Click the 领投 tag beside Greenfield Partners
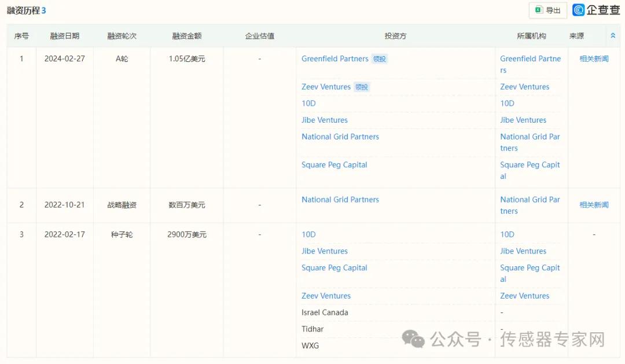 click(x=380, y=59)
